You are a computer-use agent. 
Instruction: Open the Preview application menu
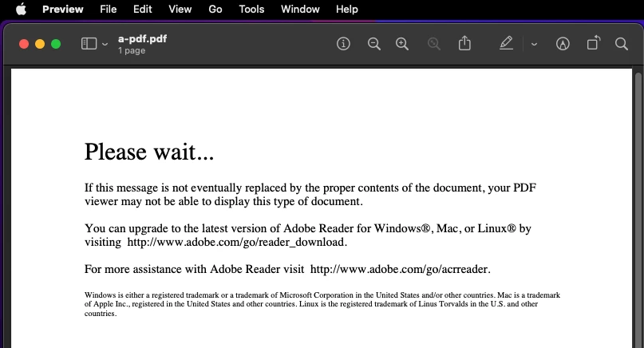62,9
